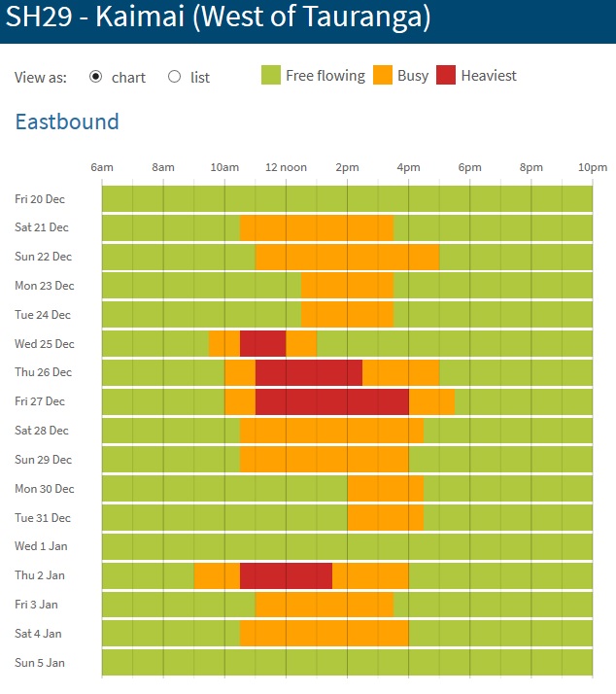Click the 6am time axis label
Viewport: 616px width, 694px height.
[x=102, y=167]
